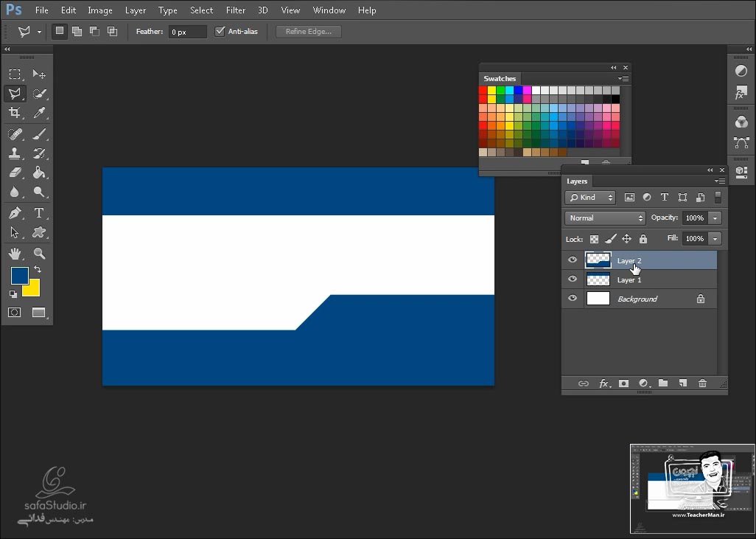The width and height of the screenshot is (756, 539).
Task: Select the Blur tool
Action: pos(15,192)
